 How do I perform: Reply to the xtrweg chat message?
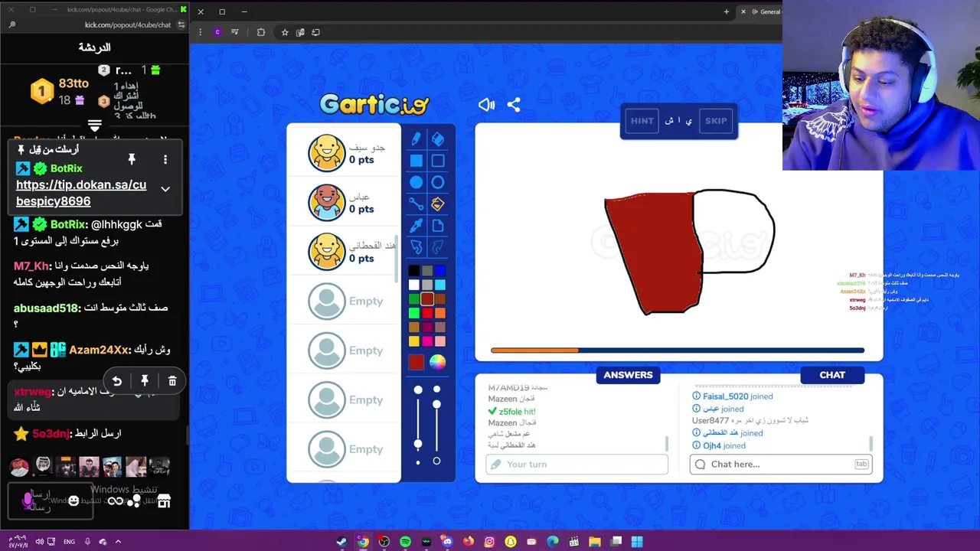point(117,381)
